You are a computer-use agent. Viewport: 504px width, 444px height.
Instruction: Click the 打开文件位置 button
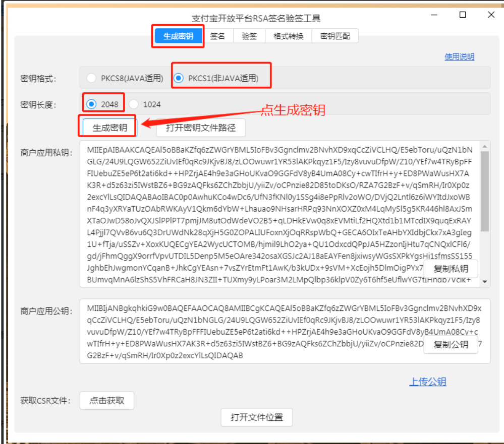click(256, 417)
